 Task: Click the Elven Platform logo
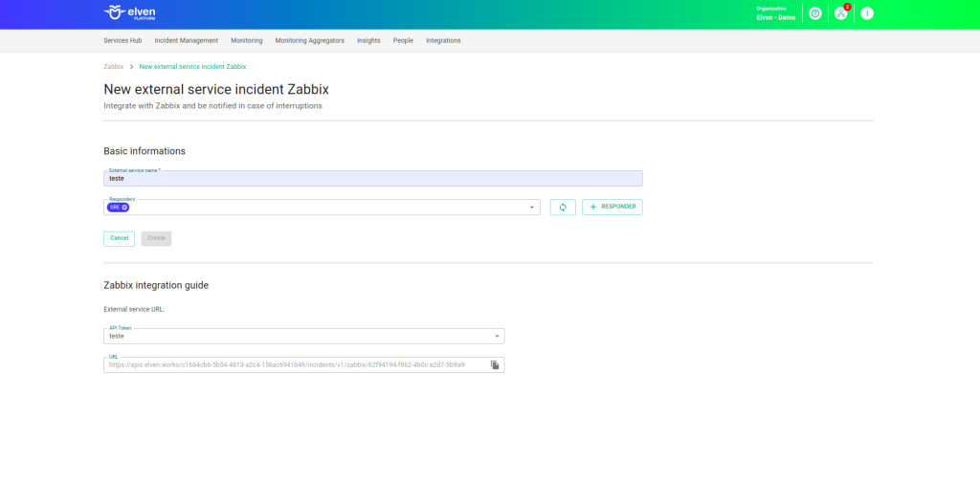pos(130,13)
